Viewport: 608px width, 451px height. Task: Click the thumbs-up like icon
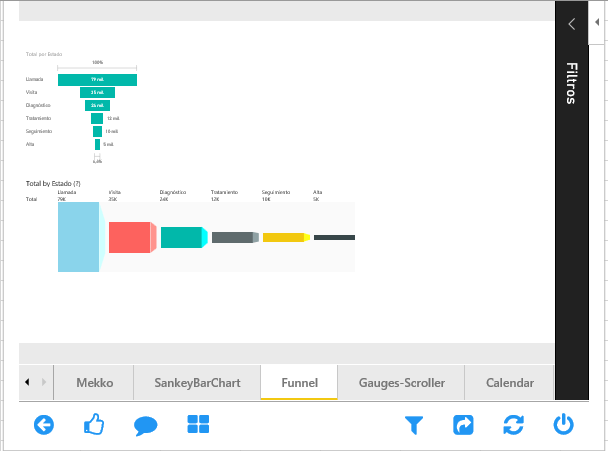[95, 425]
